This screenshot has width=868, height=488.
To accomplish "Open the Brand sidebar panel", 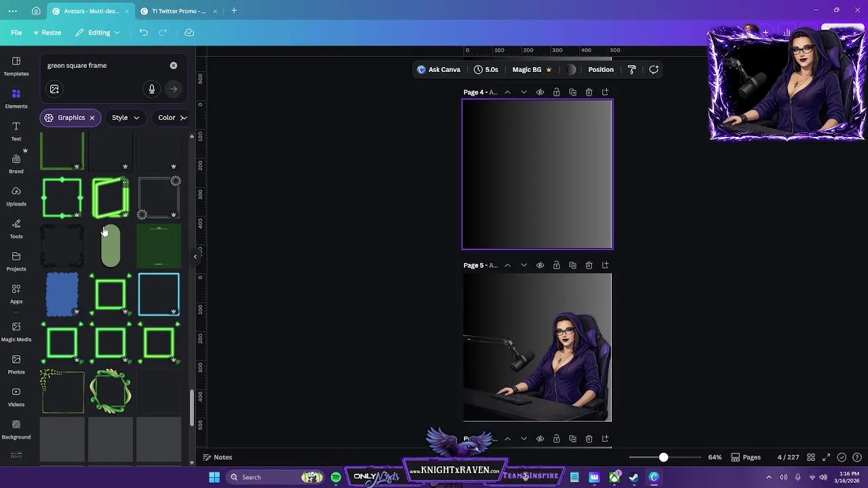I will pyautogui.click(x=16, y=163).
